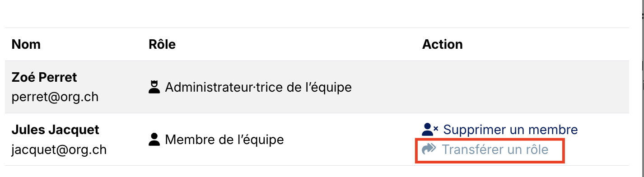This screenshot has height=177, width=644.
Task: Click the word 'rôle' in Transférer link
Action: (534, 149)
